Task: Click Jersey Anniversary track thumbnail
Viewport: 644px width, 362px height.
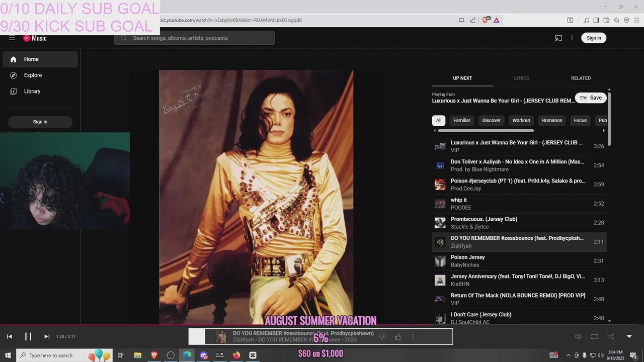Action: [440, 280]
